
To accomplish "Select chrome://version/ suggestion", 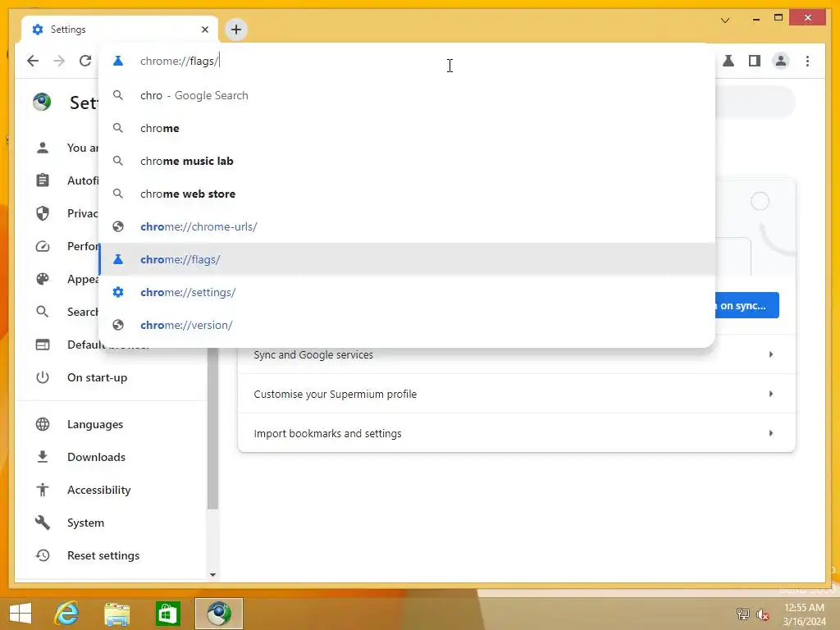I will click(407, 325).
